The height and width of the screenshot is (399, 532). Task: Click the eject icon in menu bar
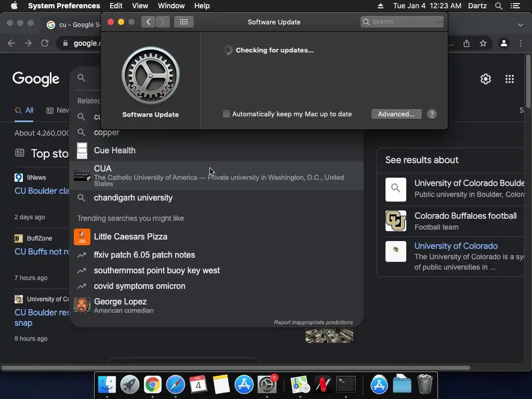click(380, 6)
